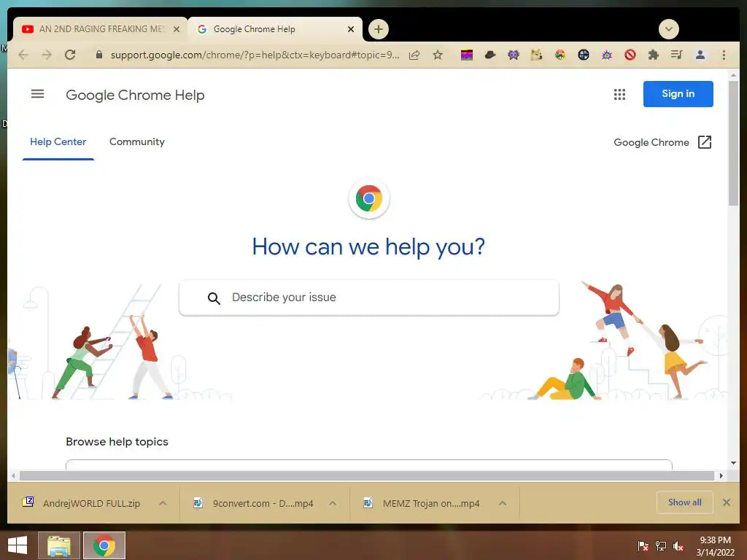The image size is (747, 560).
Task: Open the Extensions puzzle piece menu
Action: tap(654, 55)
